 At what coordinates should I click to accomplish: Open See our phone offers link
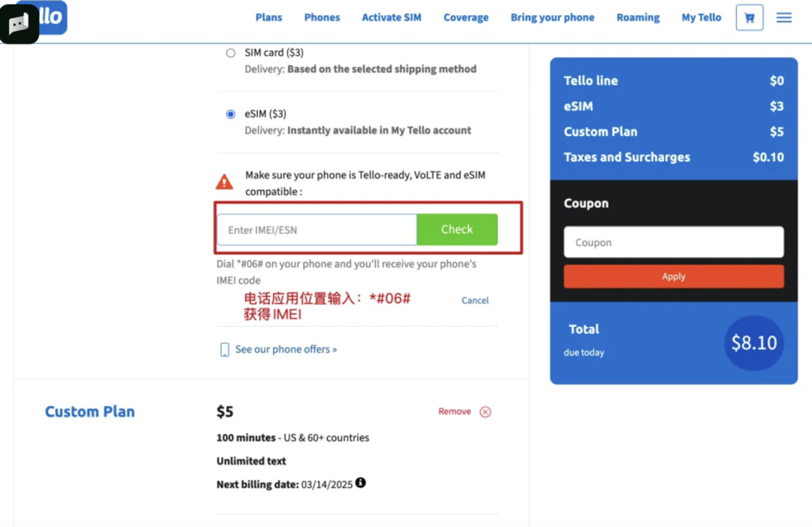(286, 350)
